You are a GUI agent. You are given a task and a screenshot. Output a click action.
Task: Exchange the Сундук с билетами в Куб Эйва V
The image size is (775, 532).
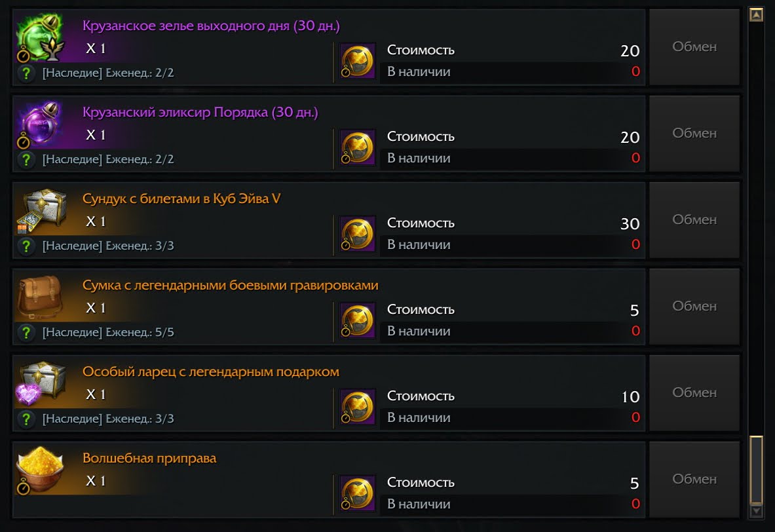pyautogui.click(x=694, y=220)
